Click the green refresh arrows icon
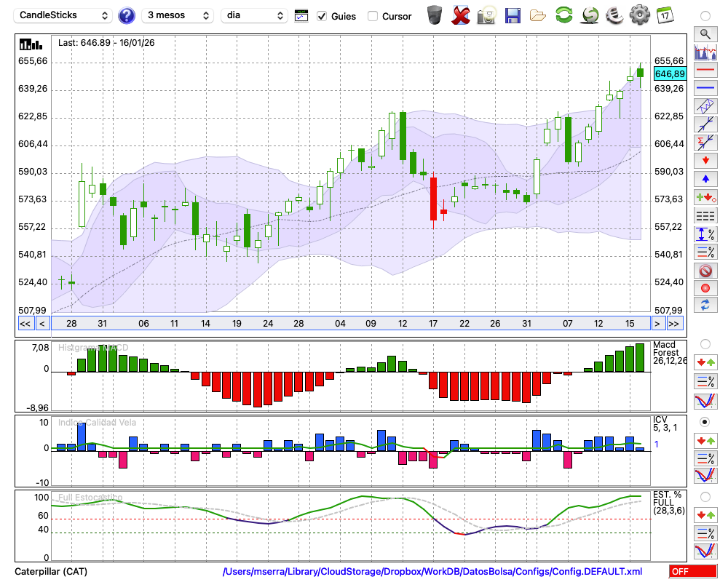The image size is (728, 582). [563, 15]
